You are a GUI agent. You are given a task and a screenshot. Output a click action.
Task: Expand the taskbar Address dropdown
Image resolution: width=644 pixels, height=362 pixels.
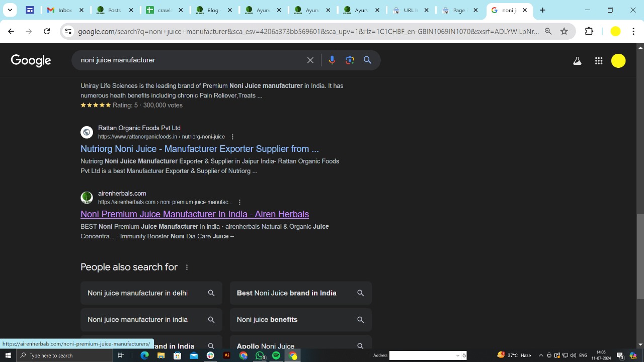point(457,355)
